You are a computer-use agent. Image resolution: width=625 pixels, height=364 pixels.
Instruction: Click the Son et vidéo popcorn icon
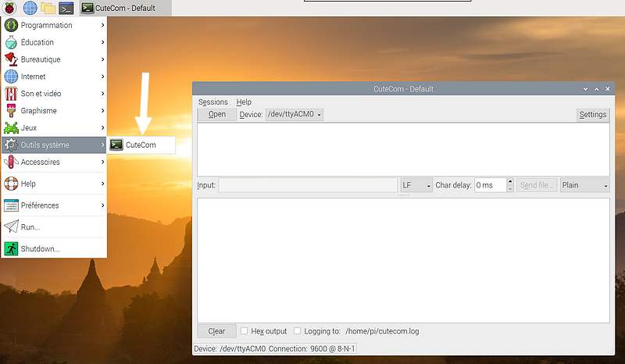click(11, 94)
